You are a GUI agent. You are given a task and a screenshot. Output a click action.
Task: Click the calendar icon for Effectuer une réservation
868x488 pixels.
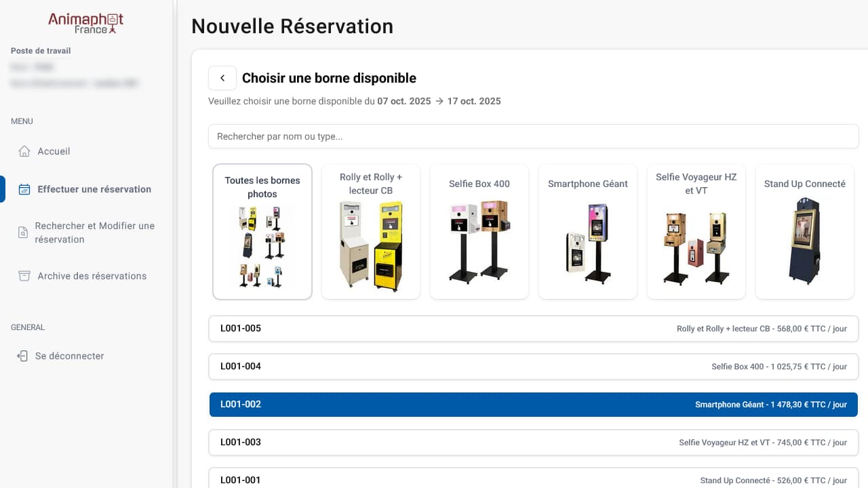tap(24, 189)
